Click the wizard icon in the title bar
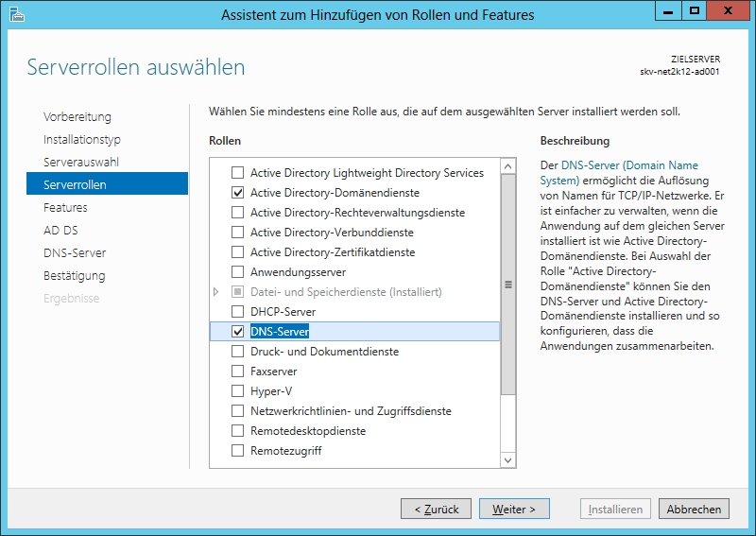 (15, 14)
